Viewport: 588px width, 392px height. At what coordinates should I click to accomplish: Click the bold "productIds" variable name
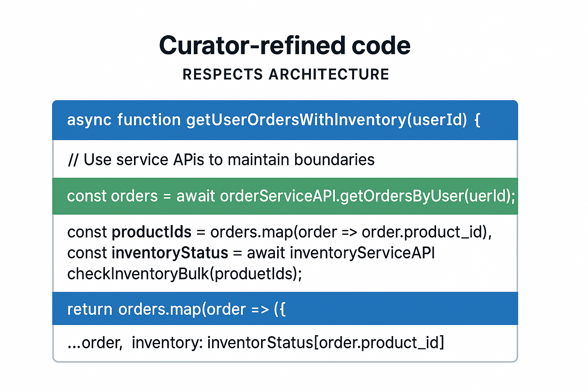tap(152, 232)
